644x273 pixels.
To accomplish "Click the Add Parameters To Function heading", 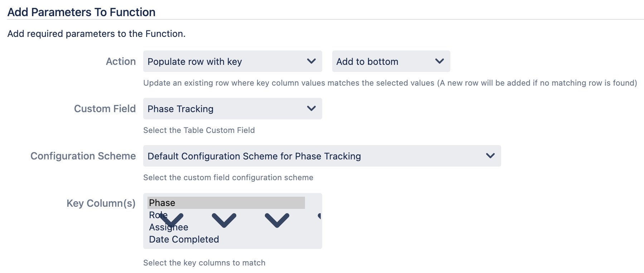I will 81,12.
